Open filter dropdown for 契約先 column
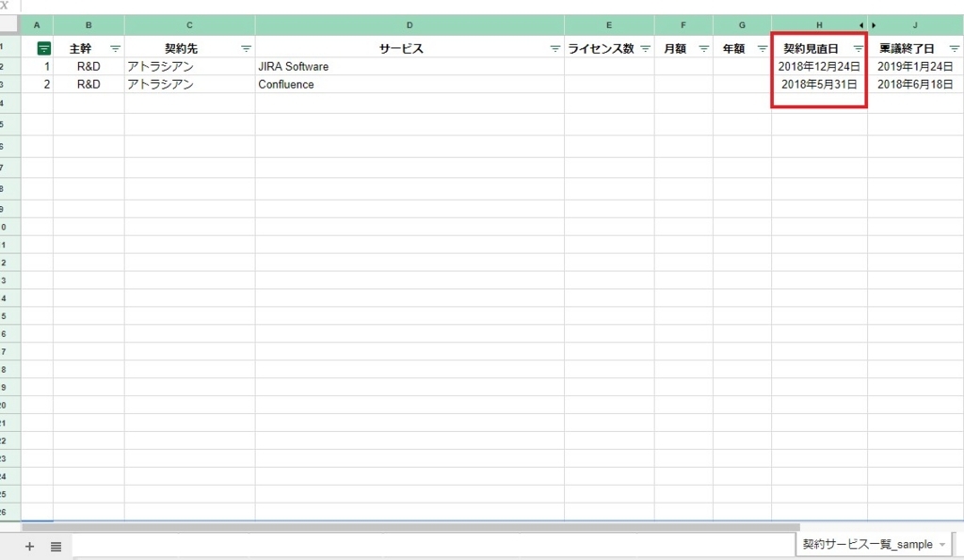Image resolution: width=964 pixels, height=560 pixels. (246, 49)
